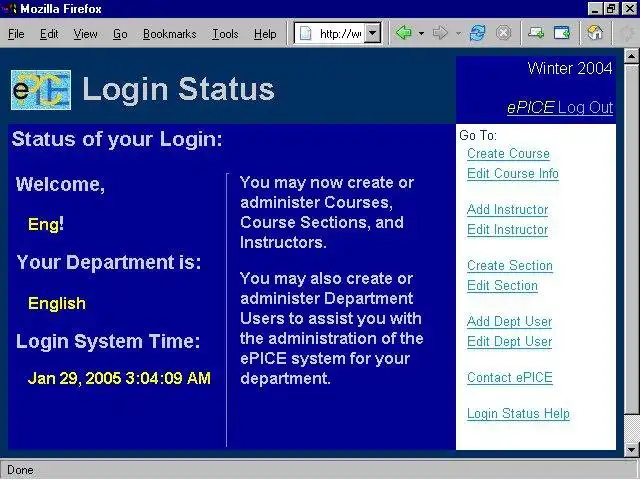
Task: Click the page icon in the address bar
Action: coord(306,33)
